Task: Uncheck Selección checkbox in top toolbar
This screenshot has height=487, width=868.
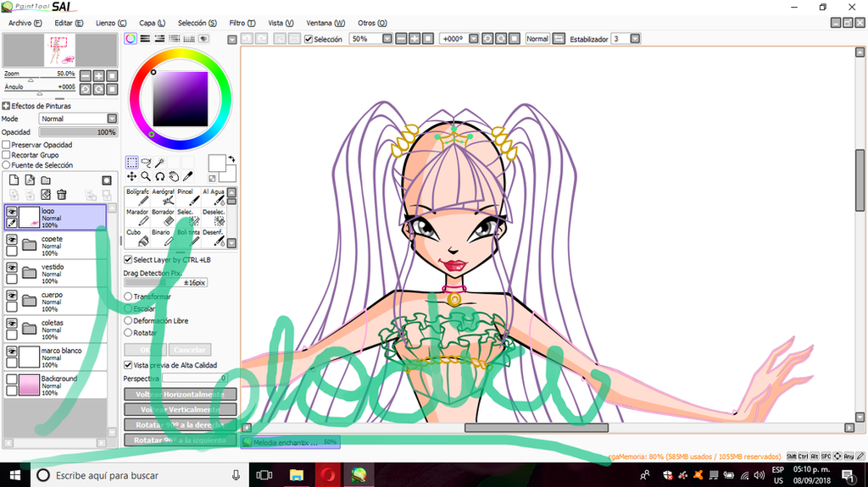Action: tap(309, 39)
